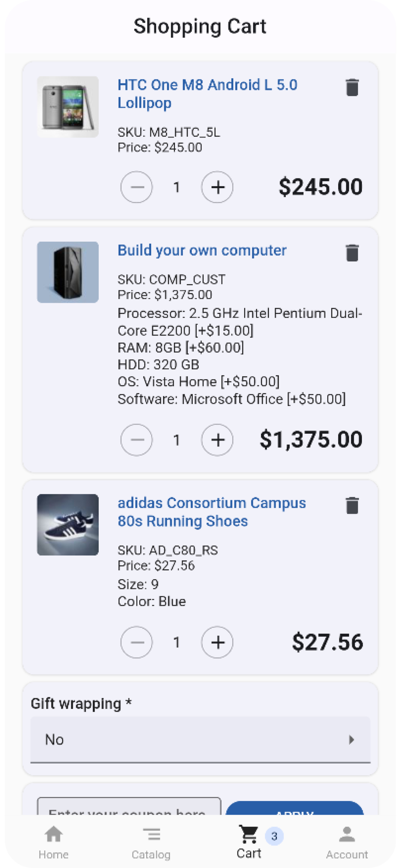The image size is (401, 868).
Task: Click the coupon code input field
Action: [129, 807]
